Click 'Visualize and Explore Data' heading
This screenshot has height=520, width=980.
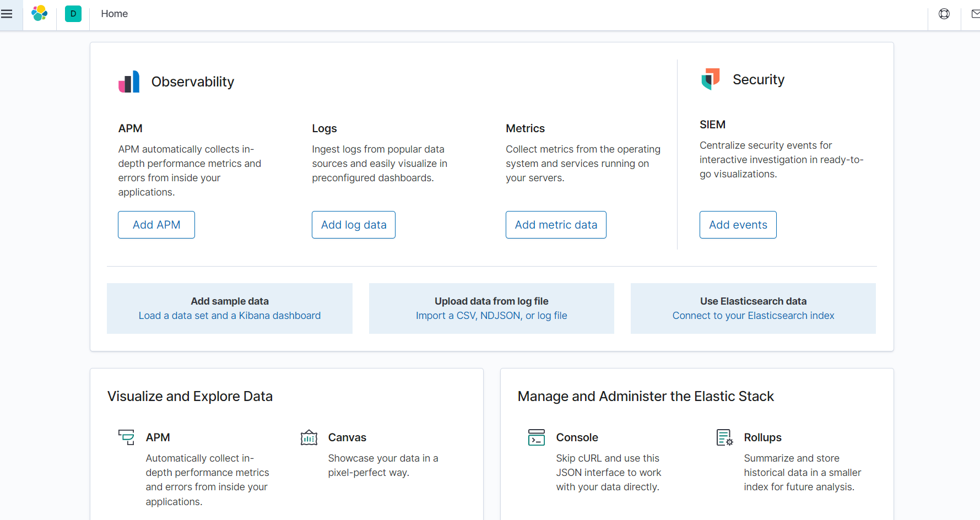[190, 396]
